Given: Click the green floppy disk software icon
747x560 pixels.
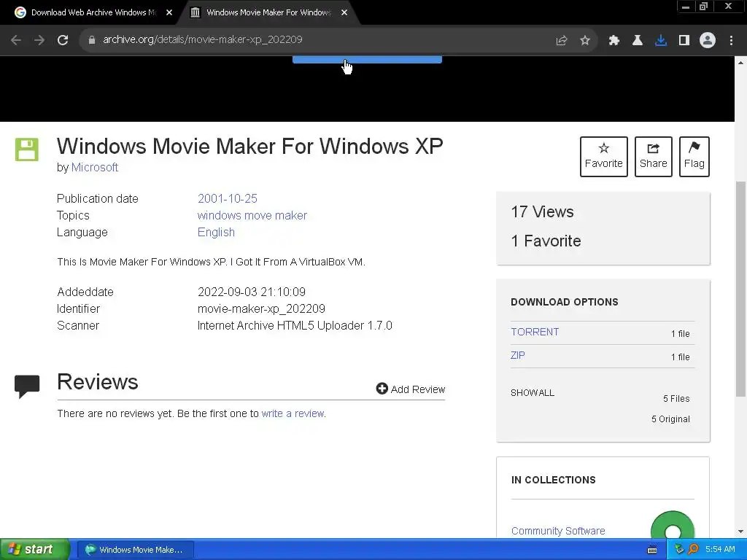Looking at the screenshot, I should click(27, 149).
